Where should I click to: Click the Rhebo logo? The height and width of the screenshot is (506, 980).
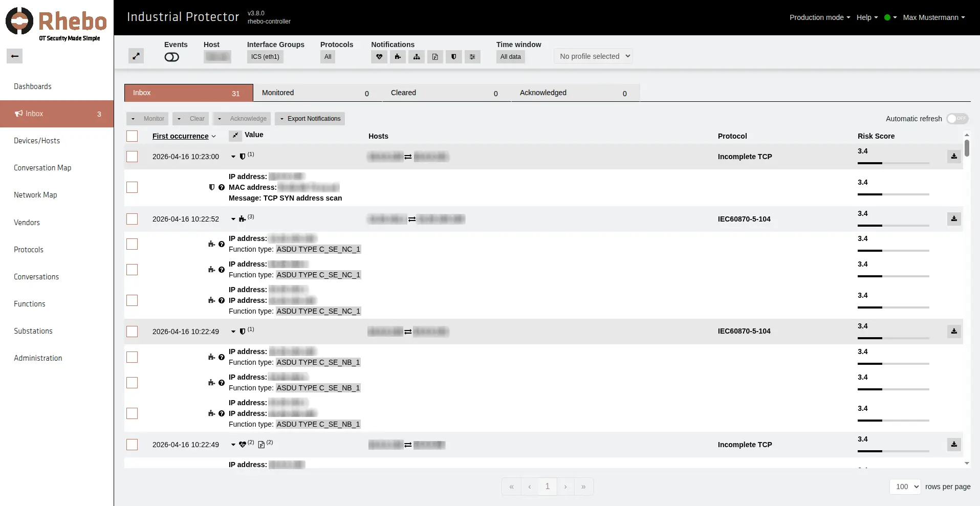point(56,24)
